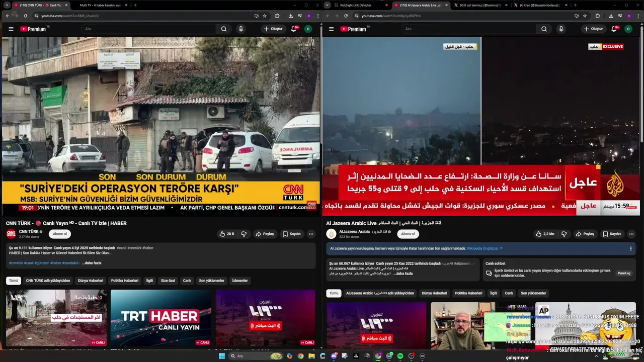Screen dimensions: 644x362
Task: Reload the page in the left browser window
Action: [x=25, y=16]
